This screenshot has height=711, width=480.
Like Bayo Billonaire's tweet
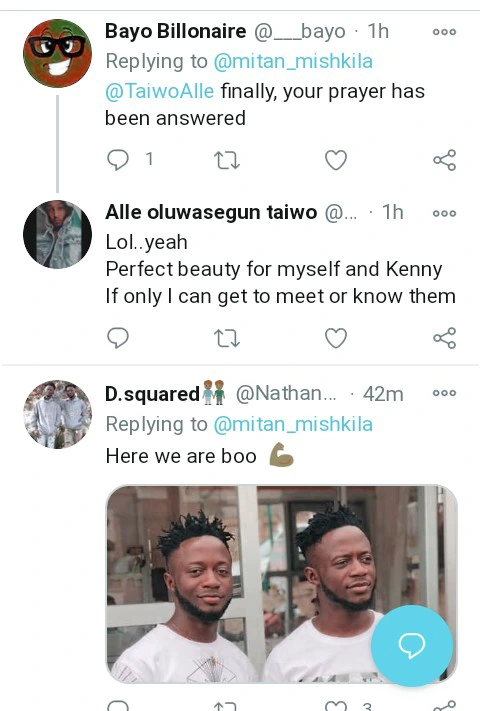pyautogui.click(x=336, y=160)
